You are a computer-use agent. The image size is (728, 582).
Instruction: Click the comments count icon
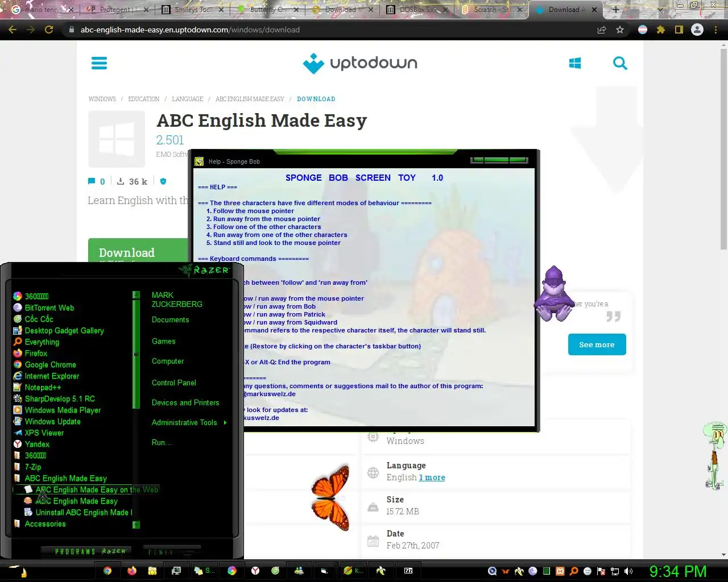(x=92, y=181)
